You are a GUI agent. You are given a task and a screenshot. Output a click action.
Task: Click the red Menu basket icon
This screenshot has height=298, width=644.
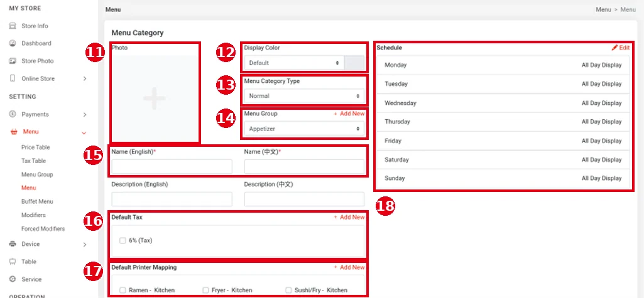14,132
